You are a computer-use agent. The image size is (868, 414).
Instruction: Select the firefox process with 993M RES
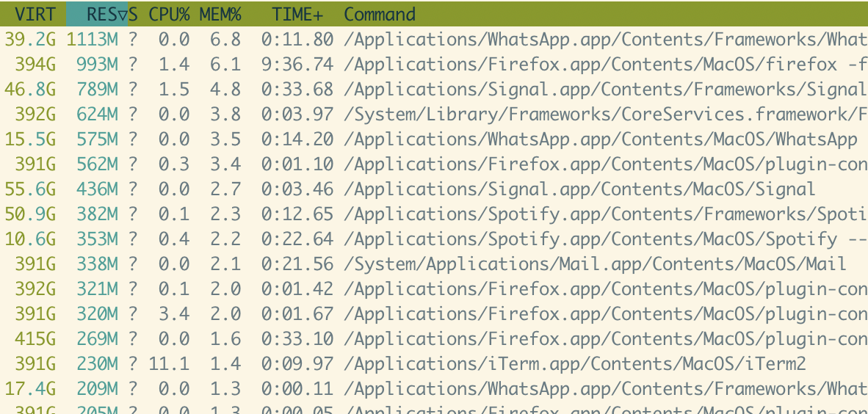pyautogui.click(x=434, y=64)
